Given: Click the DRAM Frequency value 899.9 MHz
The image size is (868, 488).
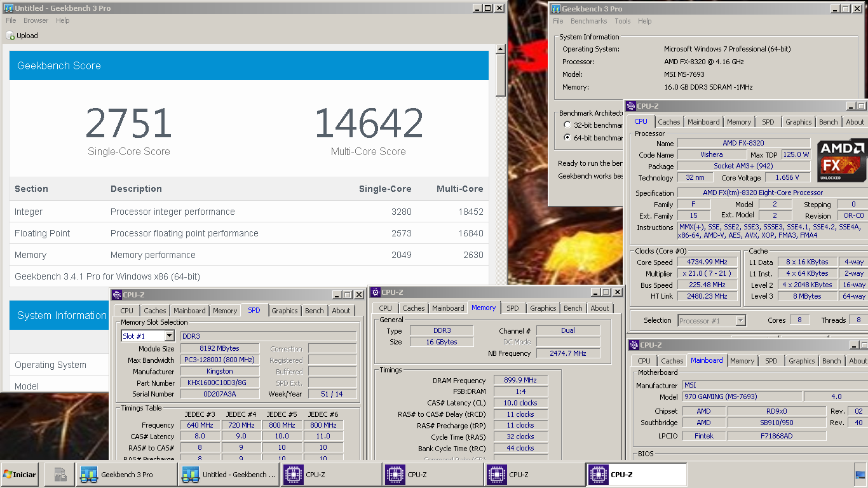Looking at the screenshot, I should click(520, 380).
